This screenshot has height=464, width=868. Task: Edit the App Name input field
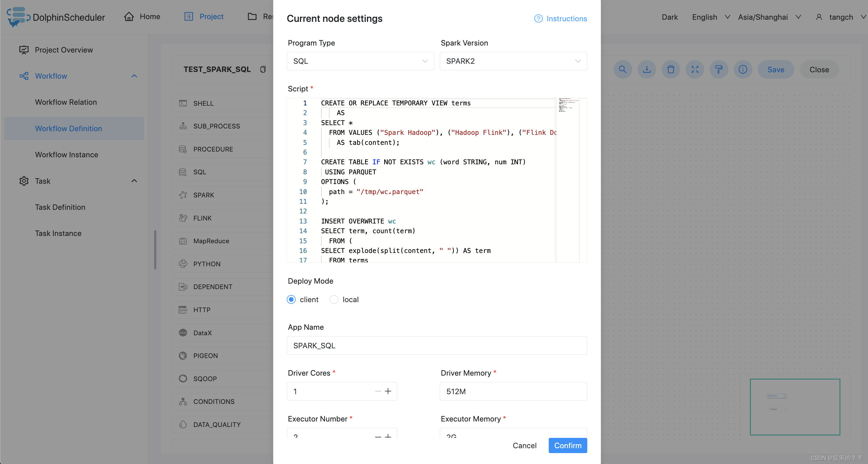(437, 345)
